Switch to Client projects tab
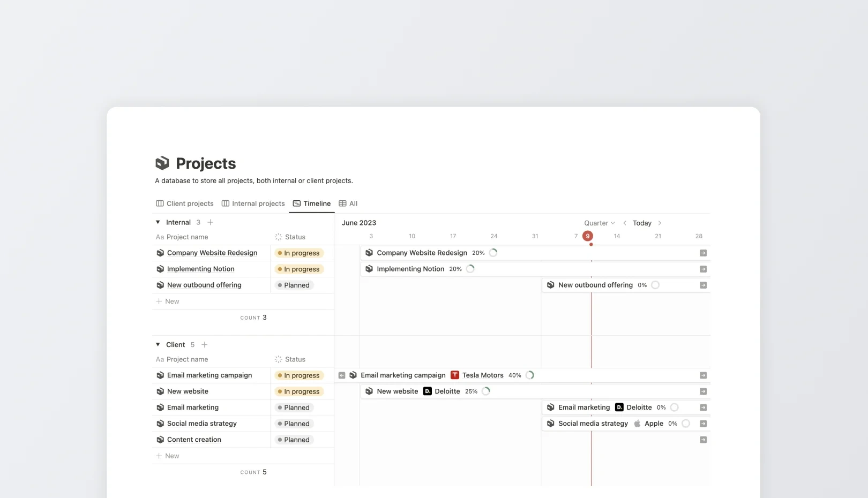This screenshot has height=498, width=868. (x=185, y=203)
